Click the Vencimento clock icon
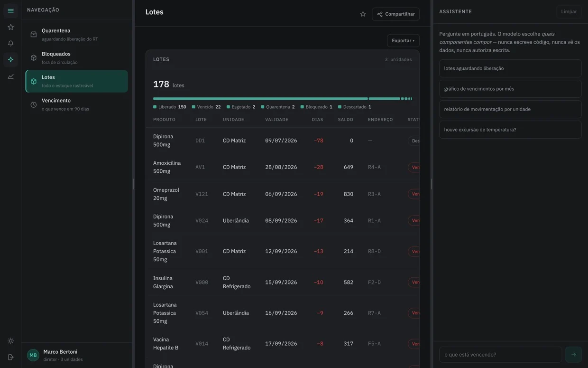 33,104
